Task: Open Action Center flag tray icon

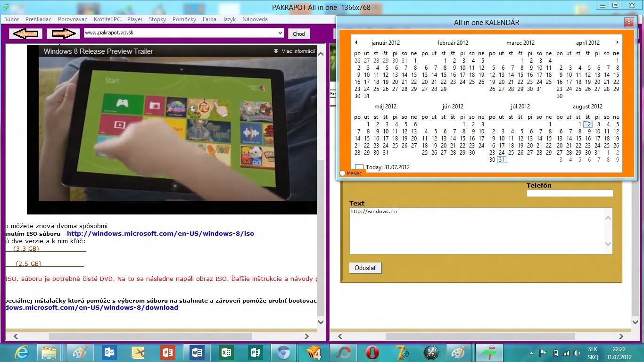Action: (543, 353)
